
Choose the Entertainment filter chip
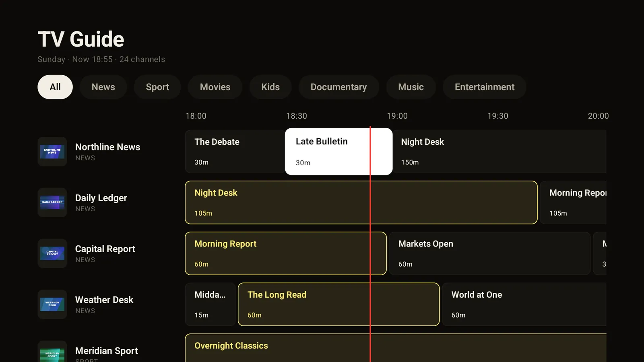[x=485, y=87]
